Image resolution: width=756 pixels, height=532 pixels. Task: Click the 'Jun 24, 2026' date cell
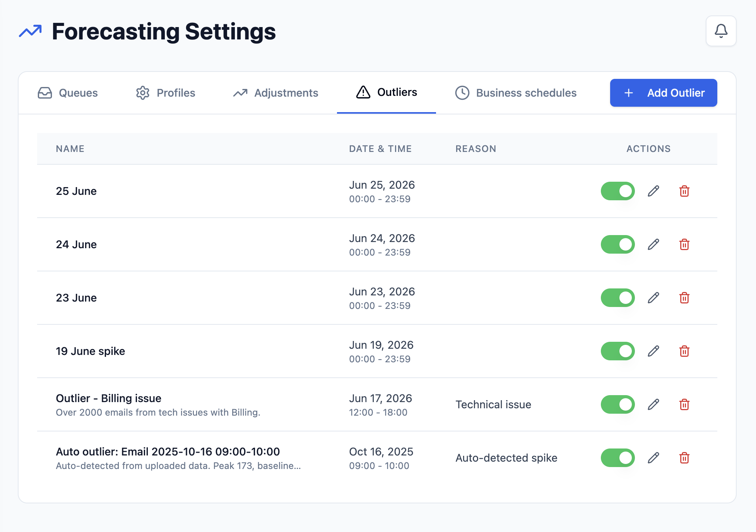[382, 238]
